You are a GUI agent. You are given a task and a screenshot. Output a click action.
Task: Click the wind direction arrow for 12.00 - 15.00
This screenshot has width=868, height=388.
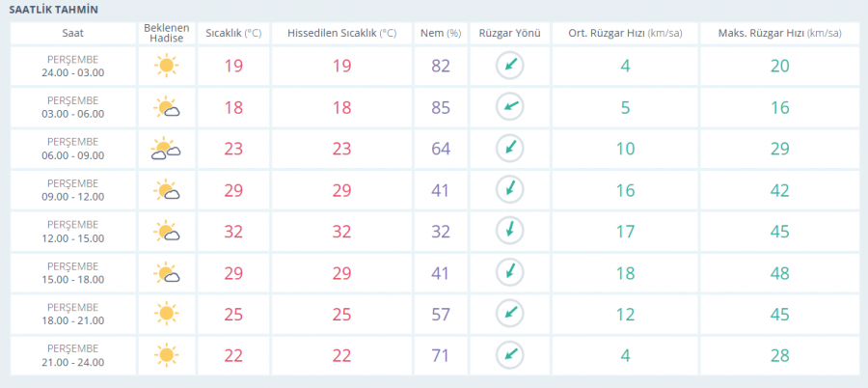click(509, 231)
